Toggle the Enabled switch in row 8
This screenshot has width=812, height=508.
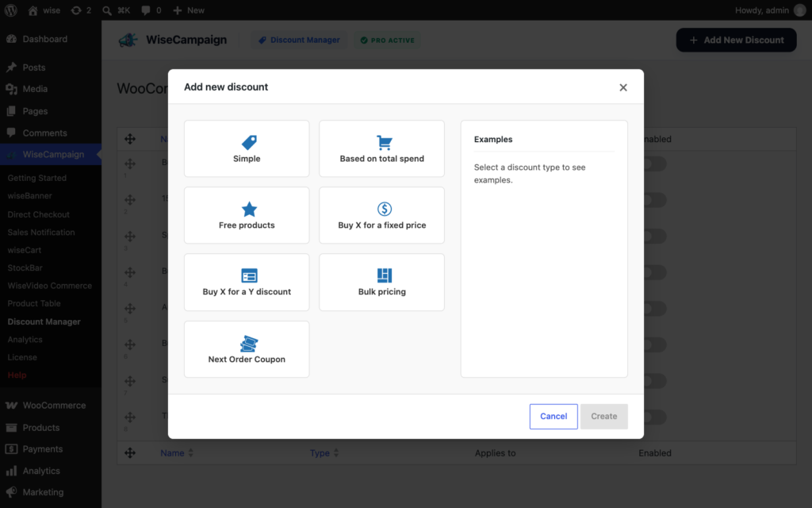pos(654,418)
